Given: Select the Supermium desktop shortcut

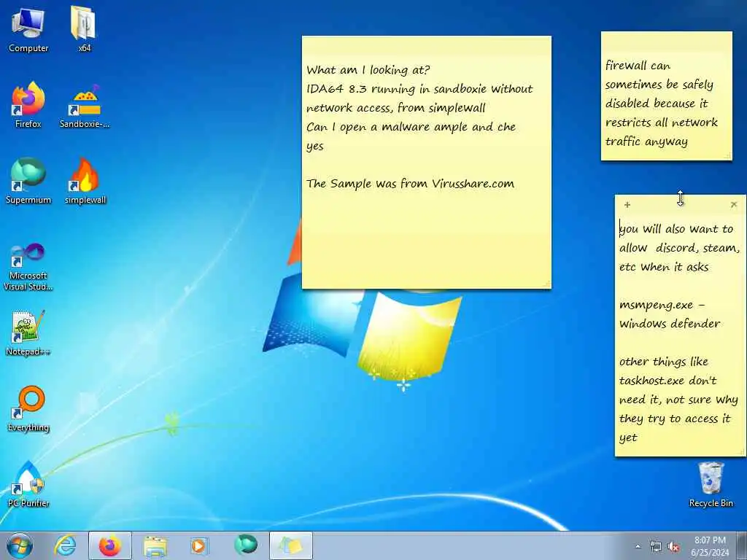Looking at the screenshot, I should 28,181.
